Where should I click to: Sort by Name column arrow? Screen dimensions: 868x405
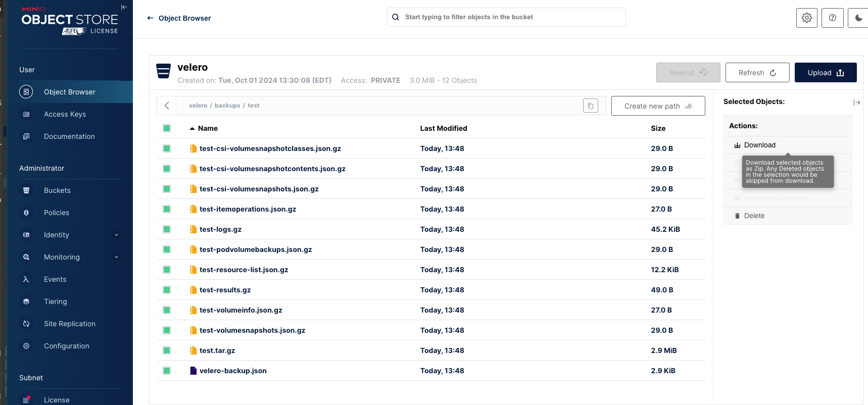click(192, 129)
